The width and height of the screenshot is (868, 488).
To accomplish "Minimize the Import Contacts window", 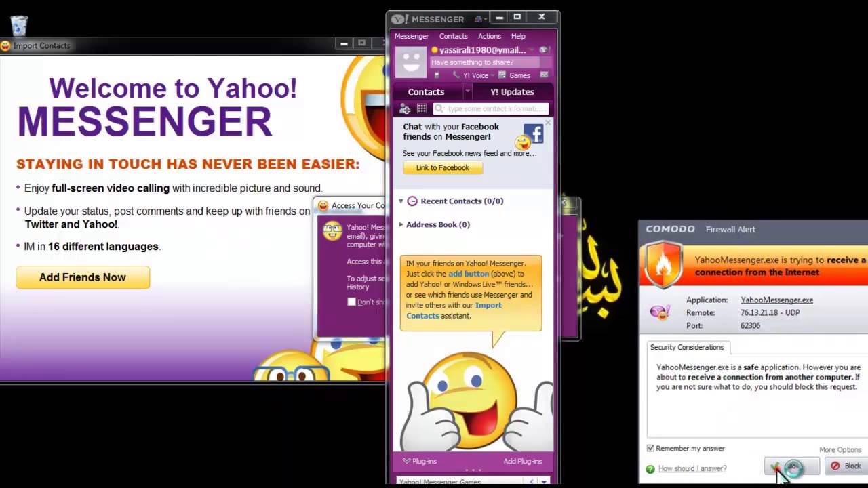I will click(x=344, y=44).
